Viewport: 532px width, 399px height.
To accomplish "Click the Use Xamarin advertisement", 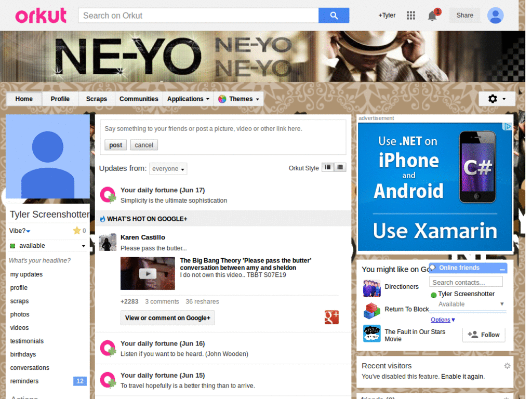I will coord(435,187).
